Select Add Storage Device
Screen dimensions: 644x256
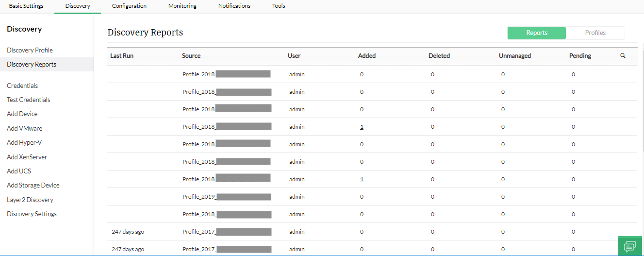click(x=33, y=185)
